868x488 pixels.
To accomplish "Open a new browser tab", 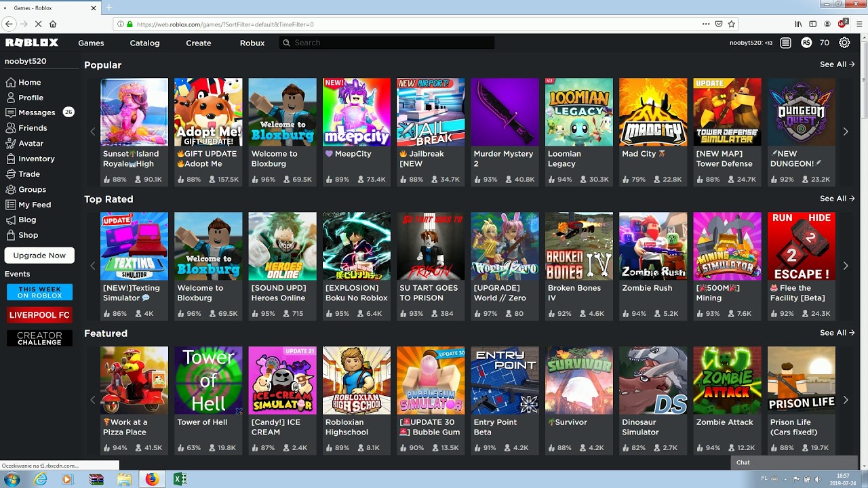I will click(108, 7).
